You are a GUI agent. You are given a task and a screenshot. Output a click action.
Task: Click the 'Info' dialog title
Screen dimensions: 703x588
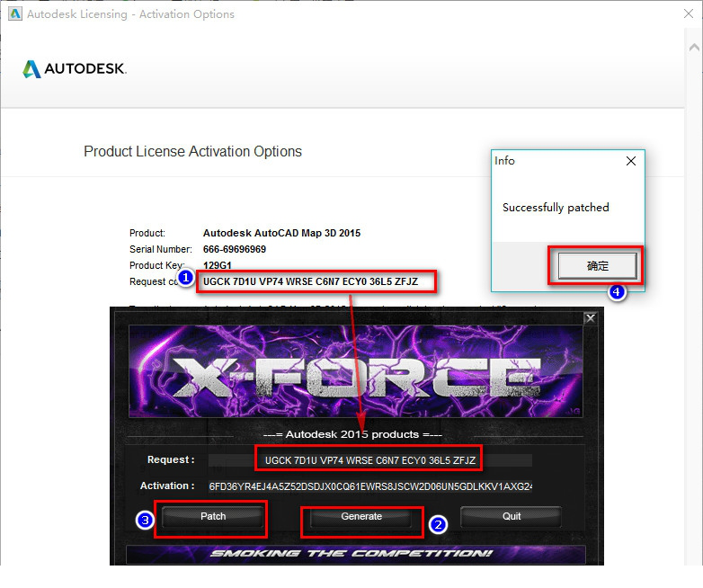coord(504,161)
